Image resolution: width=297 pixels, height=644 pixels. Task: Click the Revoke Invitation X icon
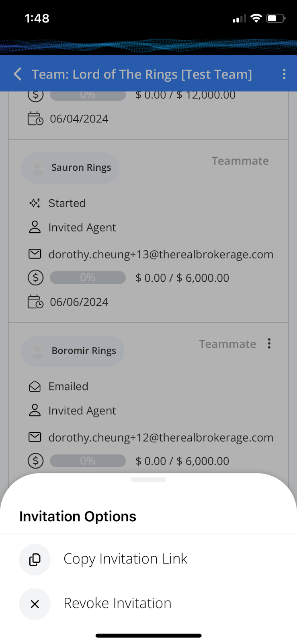(x=35, y=604)
